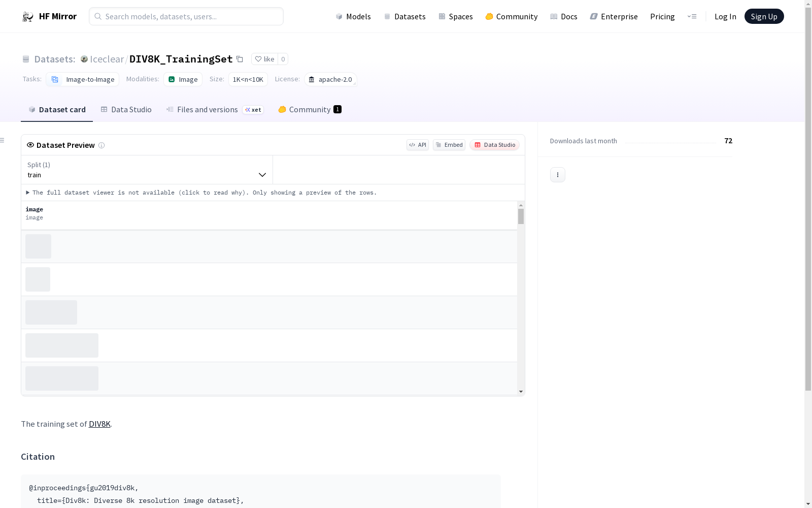Click the xet badge
Image resolution: width=812 pixels, height=508 pixels.
(253, 110)
